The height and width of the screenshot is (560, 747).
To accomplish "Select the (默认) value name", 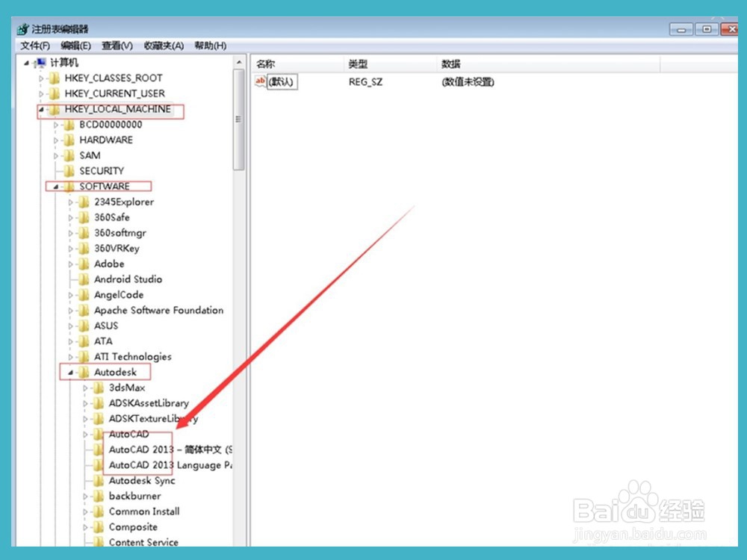I will click(x=281, y=82).
